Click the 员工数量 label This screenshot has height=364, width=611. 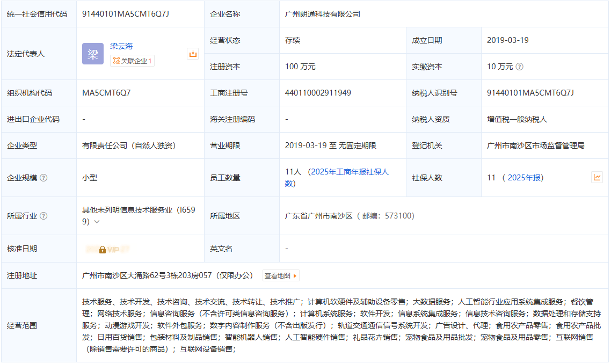(x=225, y=178)
